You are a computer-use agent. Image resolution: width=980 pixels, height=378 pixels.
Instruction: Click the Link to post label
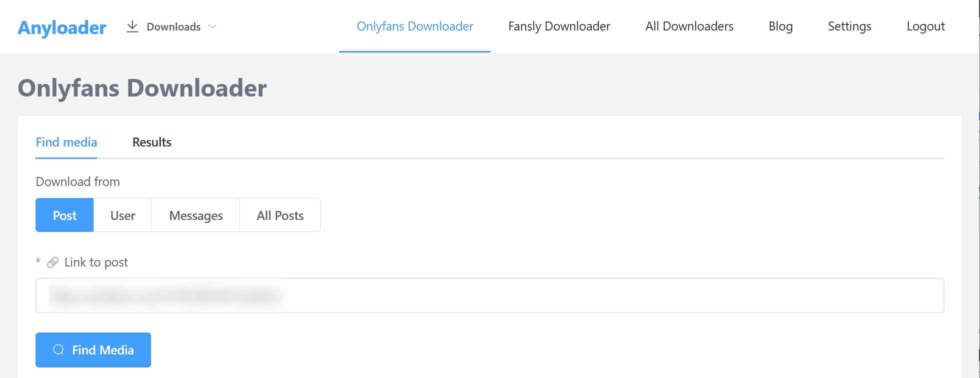96,262
